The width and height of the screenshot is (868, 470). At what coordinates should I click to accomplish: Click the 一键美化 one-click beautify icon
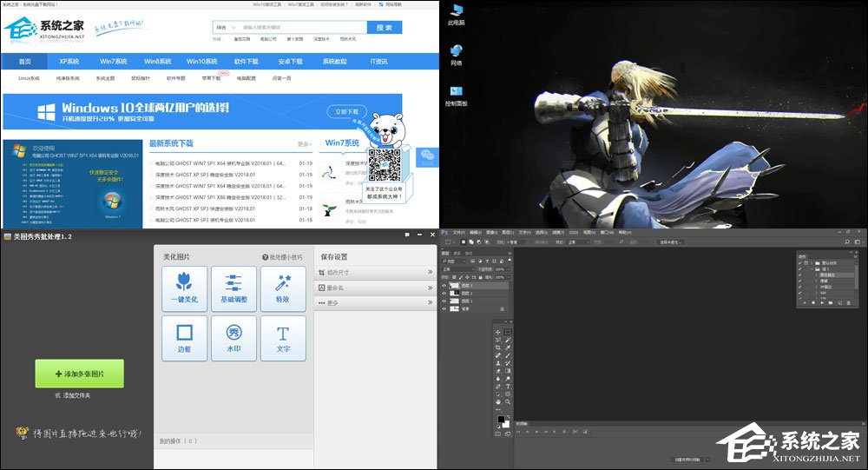pos(184,288)
